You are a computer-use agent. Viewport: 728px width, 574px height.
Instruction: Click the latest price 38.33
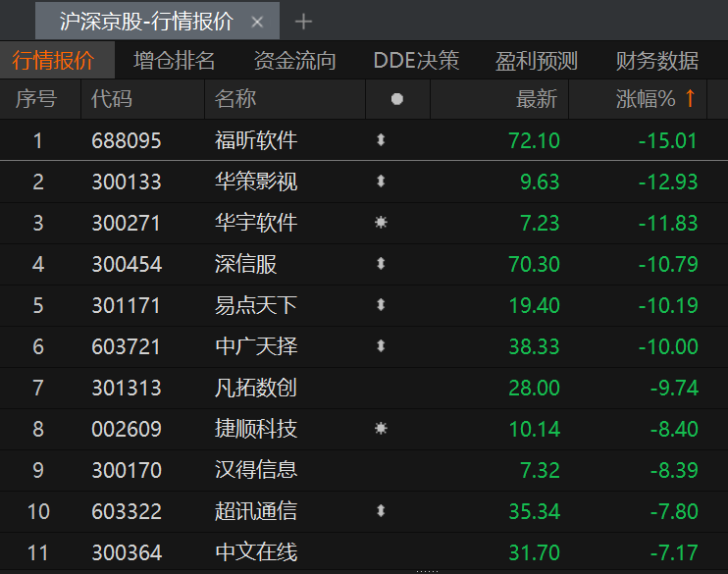click(x=534, y=347)
